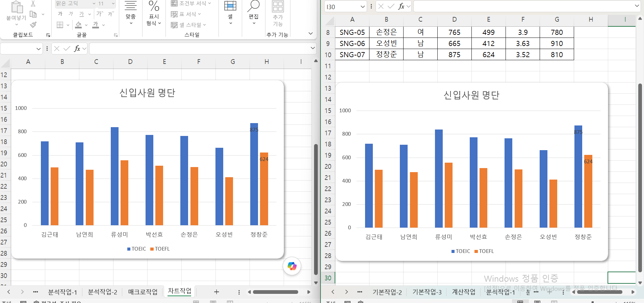Switch to the 분석작업-2 sheet tab
644x303 pixels.
tap(102, 292)
